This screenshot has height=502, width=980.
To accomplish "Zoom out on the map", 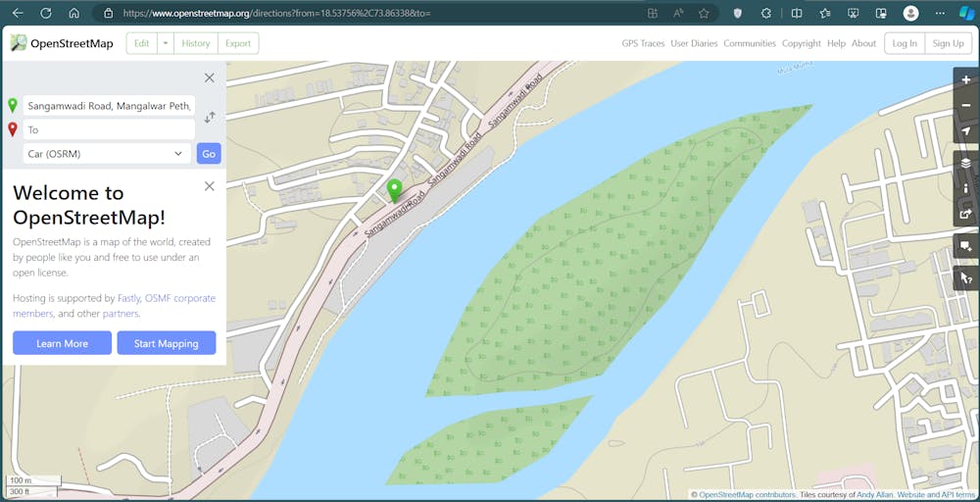I will 966,105.
